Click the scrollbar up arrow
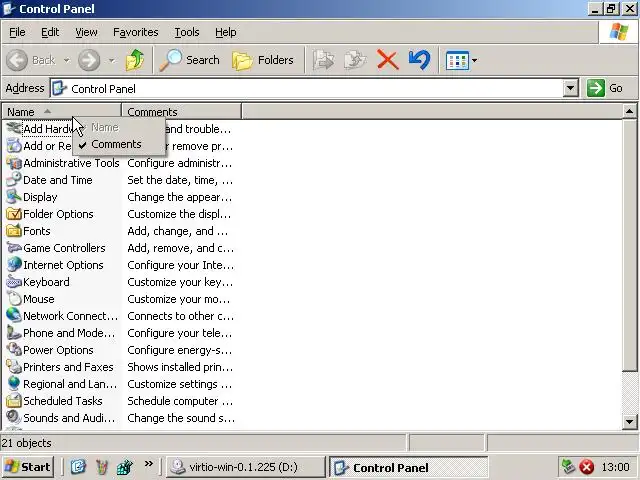640x480 pixels. 629,111
